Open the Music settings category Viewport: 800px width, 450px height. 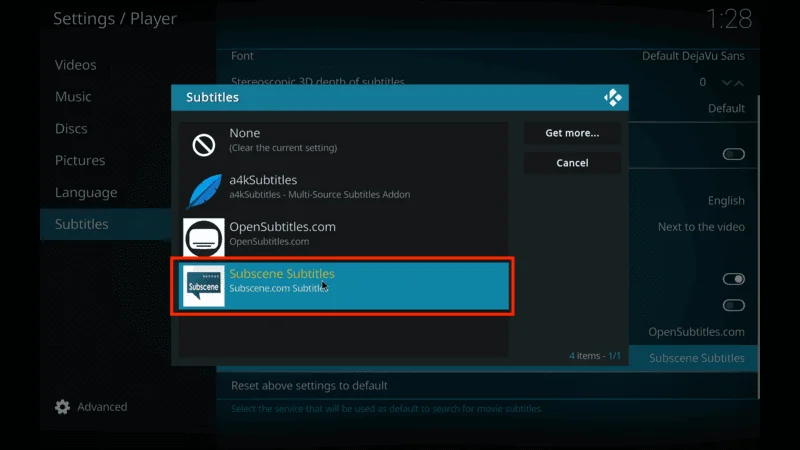[x=73, y=96]
